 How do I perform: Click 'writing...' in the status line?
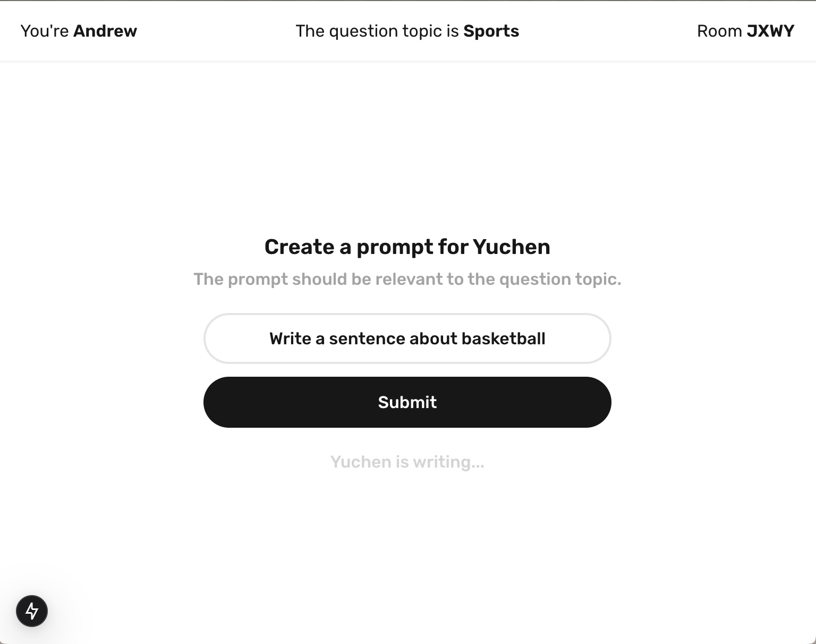pos(448,462)
